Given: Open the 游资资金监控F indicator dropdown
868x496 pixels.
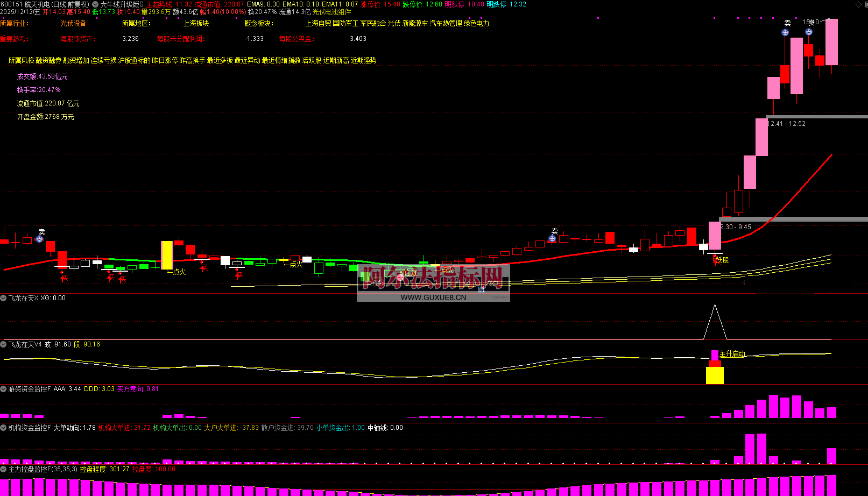Looking at the screenshot, I should point(4,389).
